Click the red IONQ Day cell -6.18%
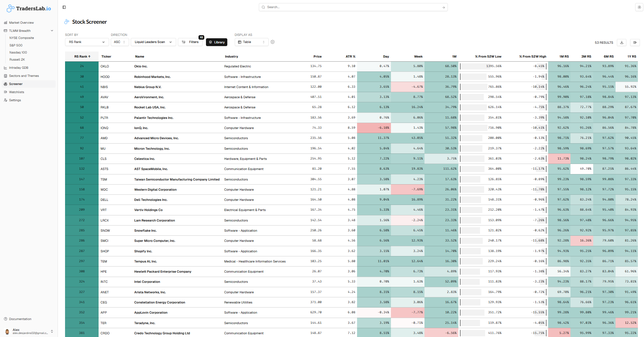The image size is (644, 337). tap(374, 128)
